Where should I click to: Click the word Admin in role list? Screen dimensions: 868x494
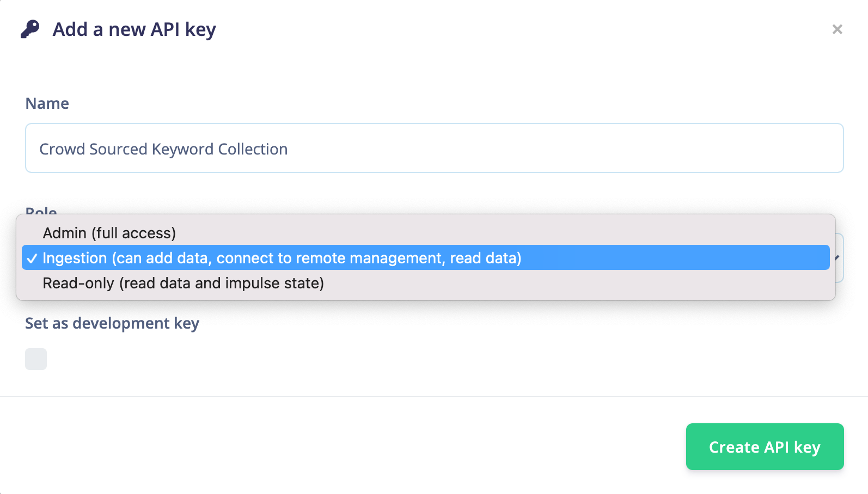(65, 233)
